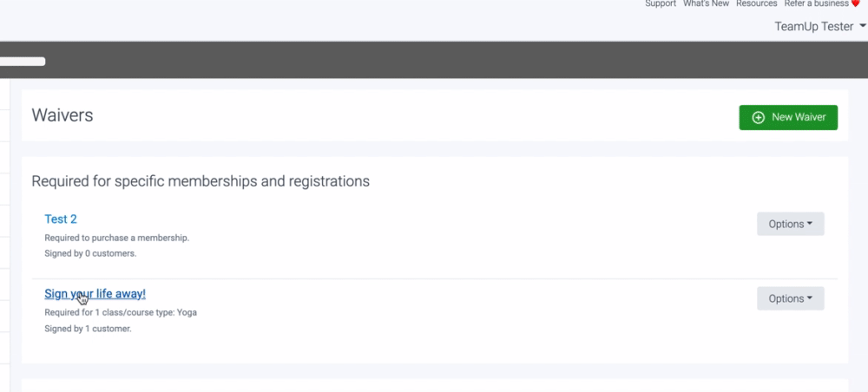This screenshot has width=868, height=392.
Task: Click the plus icon in New Waiver
Action: [758, 117]
